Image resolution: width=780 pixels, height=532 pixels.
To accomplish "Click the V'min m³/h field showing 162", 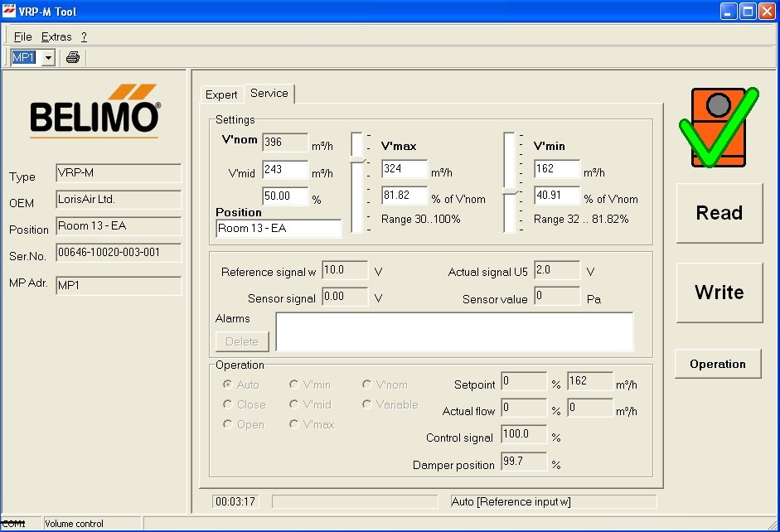I will (x=557, y=168).
